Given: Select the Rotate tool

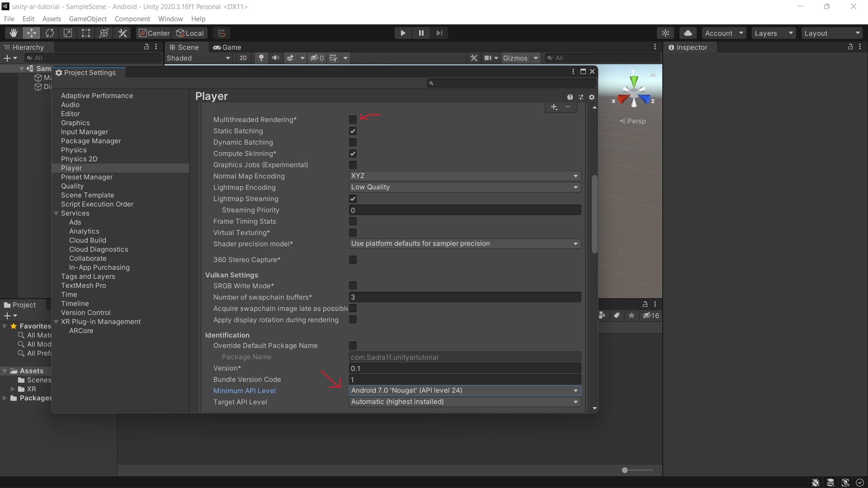Looking at the screenshot, I should [x=50, y=33].
